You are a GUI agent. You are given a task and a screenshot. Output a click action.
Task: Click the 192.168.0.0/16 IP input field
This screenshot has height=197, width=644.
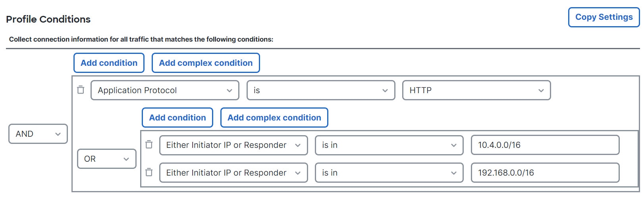[545, 173]
